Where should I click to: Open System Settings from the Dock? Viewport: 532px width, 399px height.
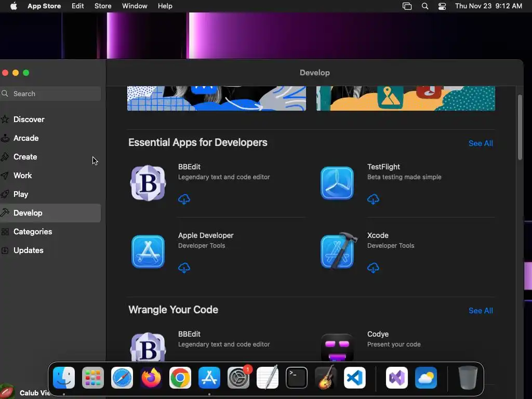tap(238, 378)
